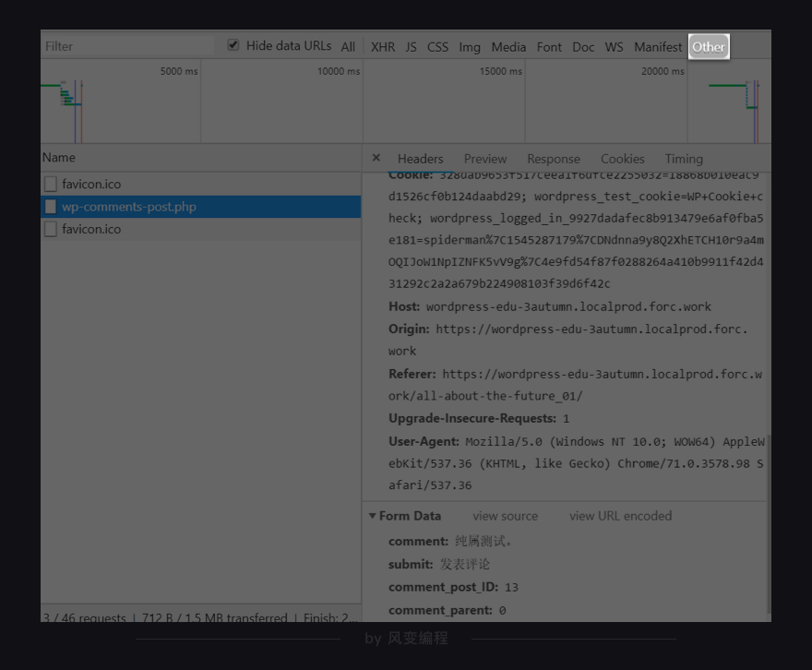Click file icon of the last favicon.ico
Image resolution: width=812 pixels, height=670 pixels.
(51, 229)
